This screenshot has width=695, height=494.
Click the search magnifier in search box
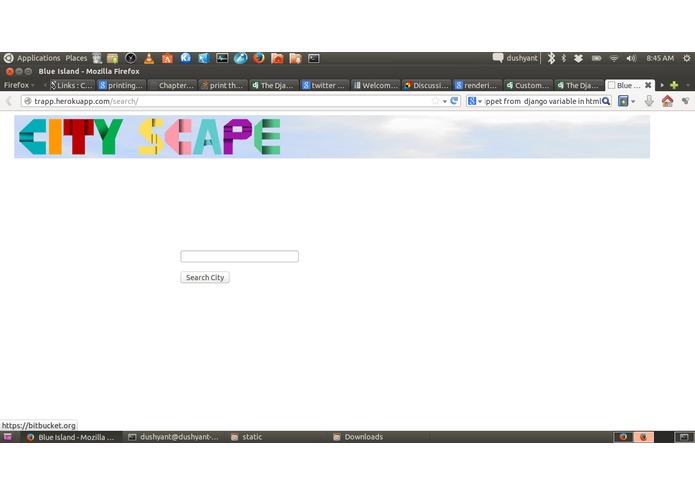coord(606,101)
